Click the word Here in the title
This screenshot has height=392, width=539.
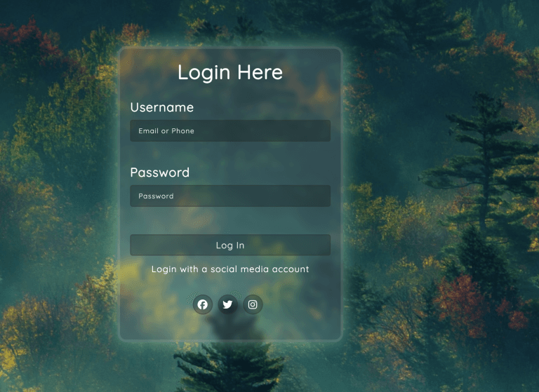tap(260, 72)
